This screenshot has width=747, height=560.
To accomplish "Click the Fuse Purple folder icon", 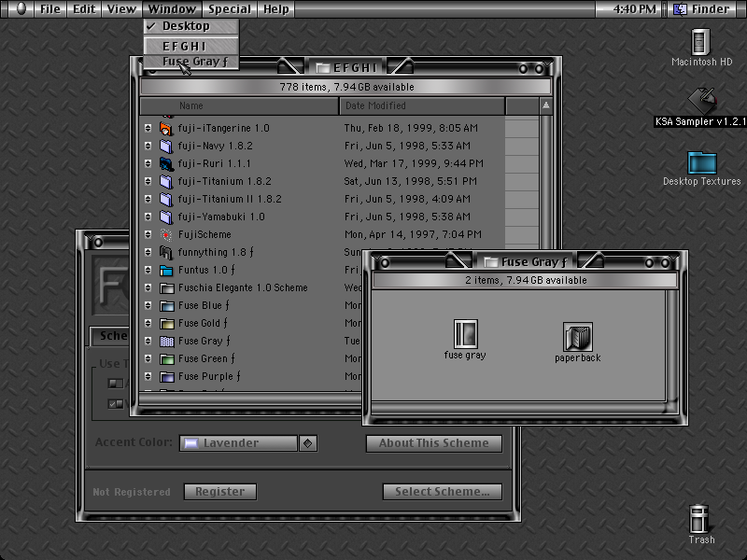I will pyautogui.click(x=167, y=377).
